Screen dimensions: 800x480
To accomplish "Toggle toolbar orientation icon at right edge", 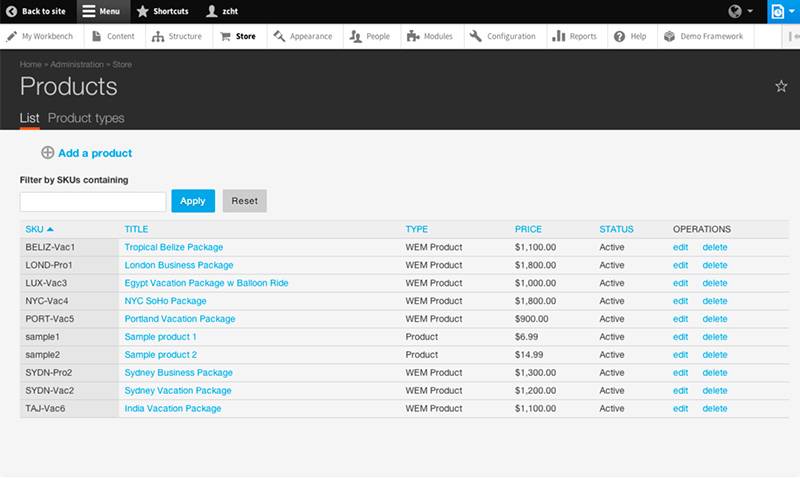I will point(792,36).
